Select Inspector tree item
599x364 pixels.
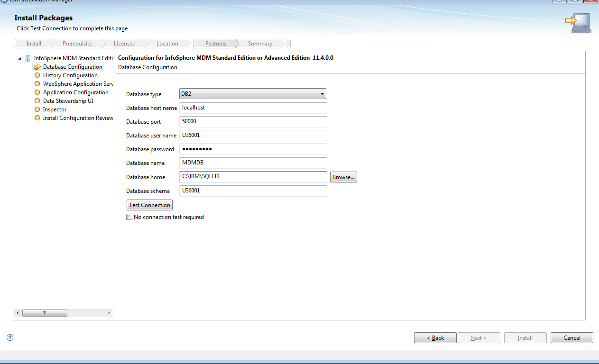point(55,109)
